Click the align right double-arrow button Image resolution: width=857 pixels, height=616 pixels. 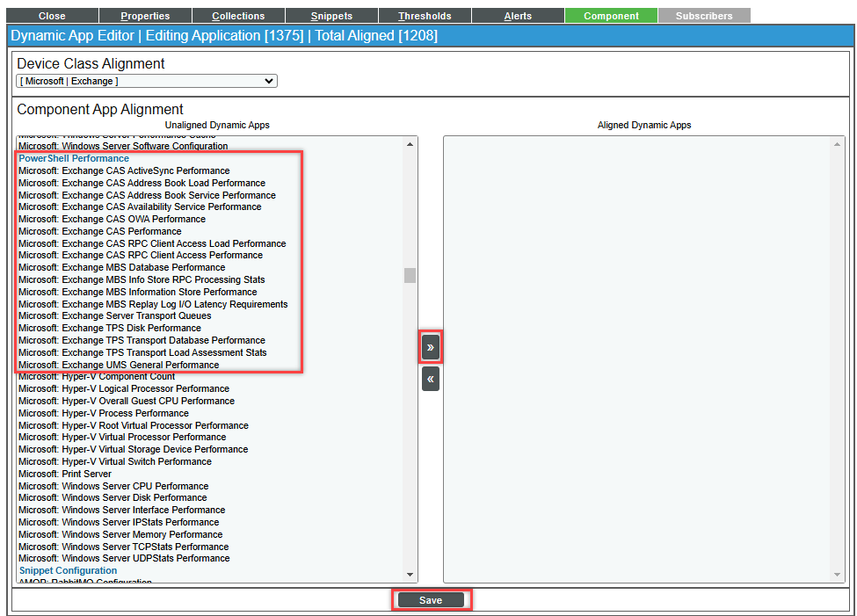click(430, 347)
